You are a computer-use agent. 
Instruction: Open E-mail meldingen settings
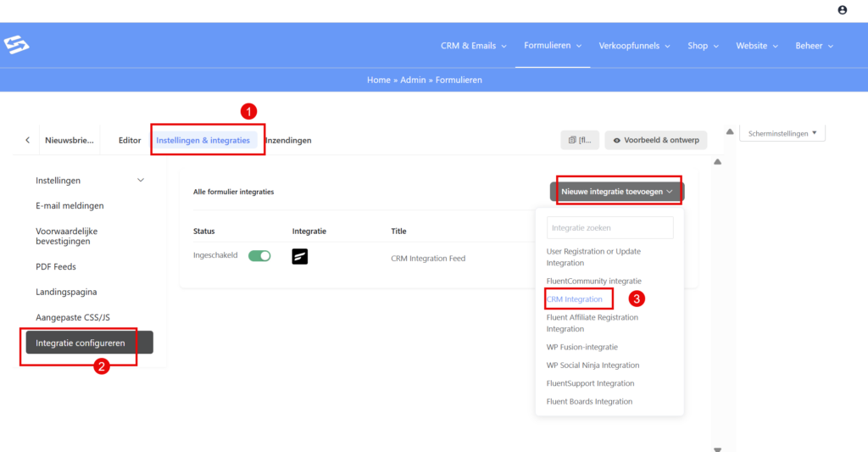pyautogui.click(x=70, y=205)
